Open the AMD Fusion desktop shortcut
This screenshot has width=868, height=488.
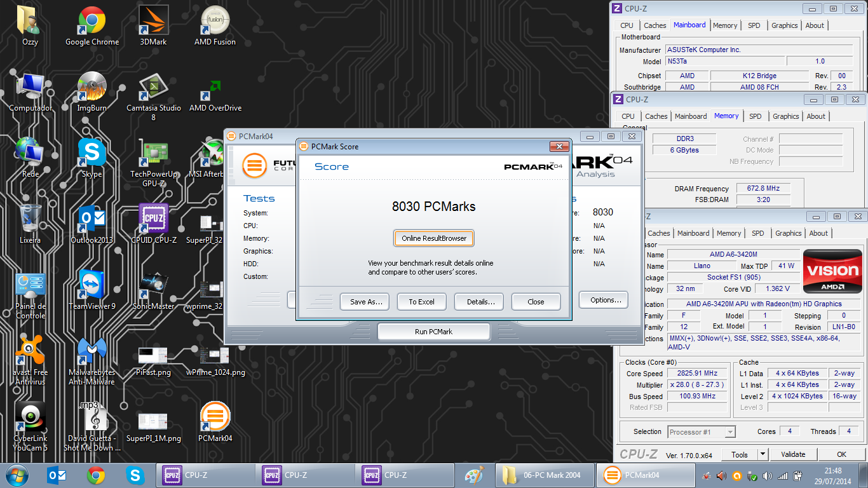215,25
